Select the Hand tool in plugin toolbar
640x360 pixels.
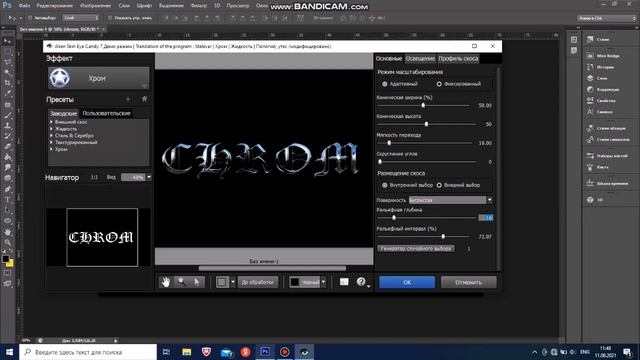click(165, 282)
